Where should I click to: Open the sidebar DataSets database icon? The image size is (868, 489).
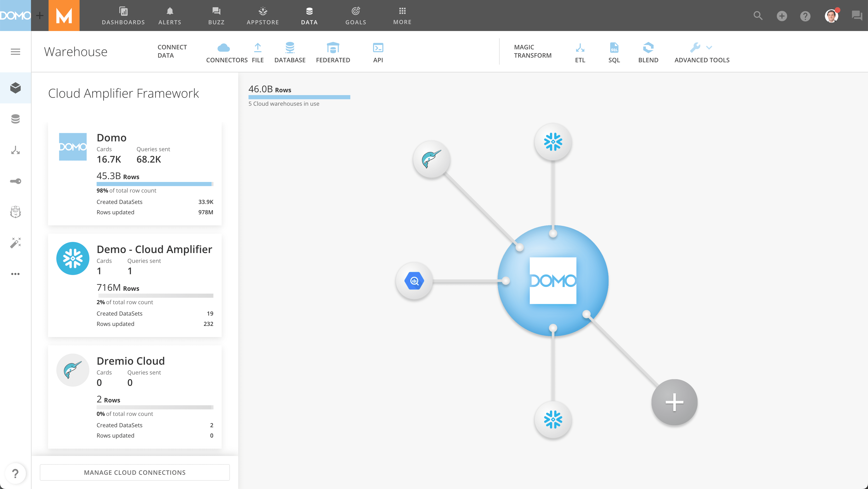tap(16, 119)
